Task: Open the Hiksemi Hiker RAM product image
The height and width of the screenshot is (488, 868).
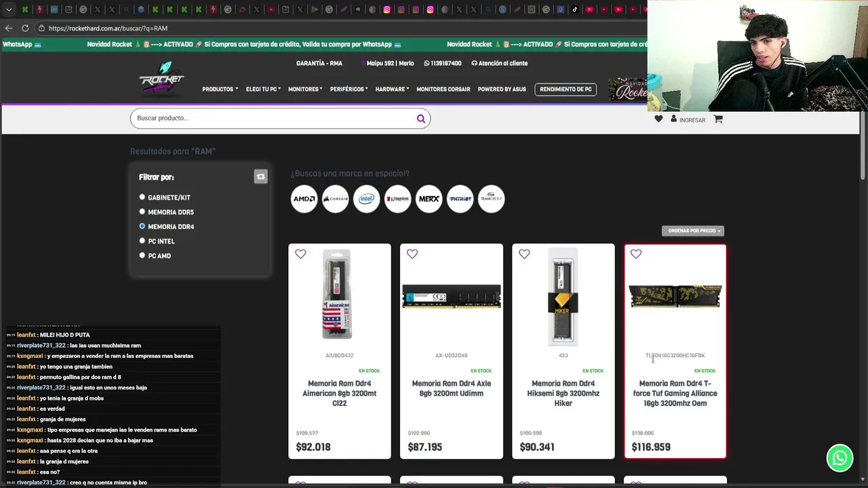Action: 563,296
